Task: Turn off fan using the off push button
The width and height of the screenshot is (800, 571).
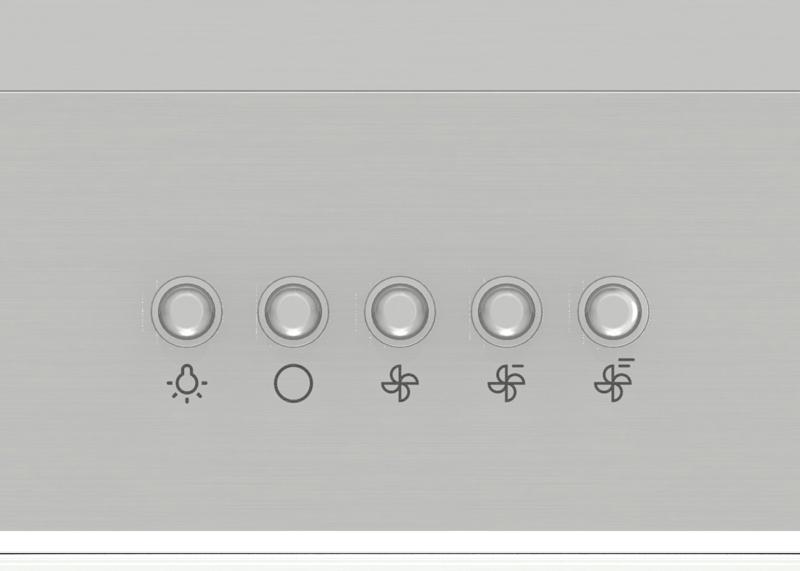Action: click(x=293, y=311)
